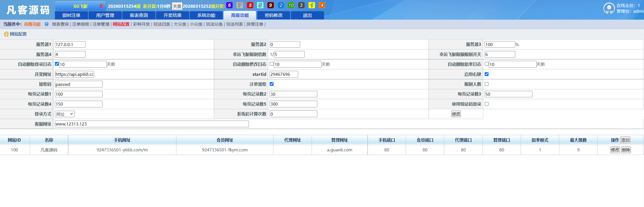This screenshot has width=644, height=207.
Task: Toggle 启用右键 checkbox
Action: [x=486, y=74]
